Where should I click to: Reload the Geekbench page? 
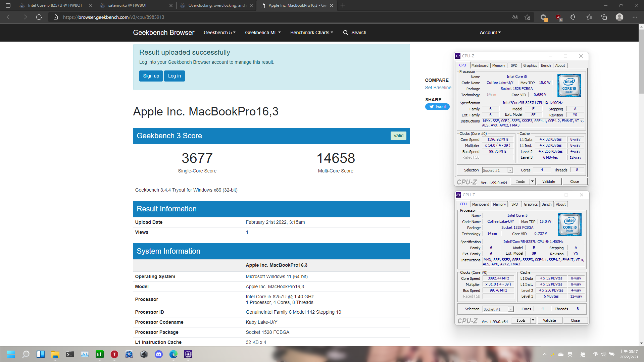(x=39, y=17)
